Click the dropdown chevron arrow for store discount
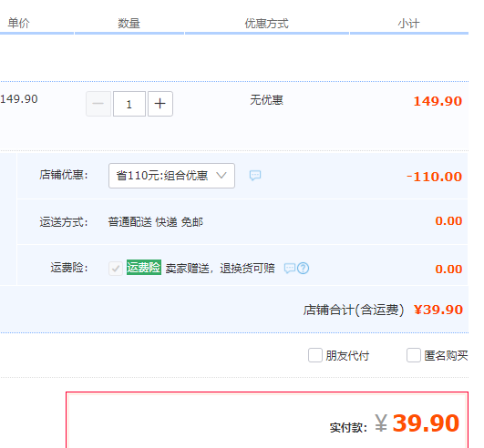The height and width of the screenshot is (448, 484). click(221, 176)
